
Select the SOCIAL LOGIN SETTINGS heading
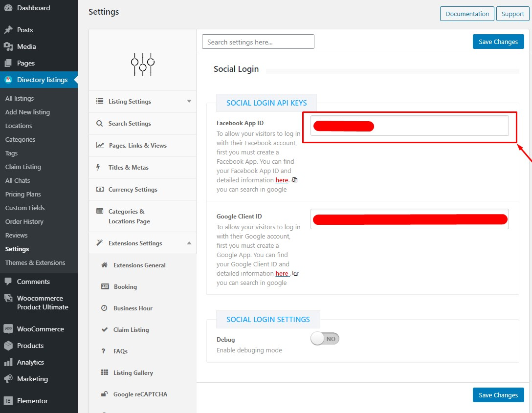coord(268,320)
